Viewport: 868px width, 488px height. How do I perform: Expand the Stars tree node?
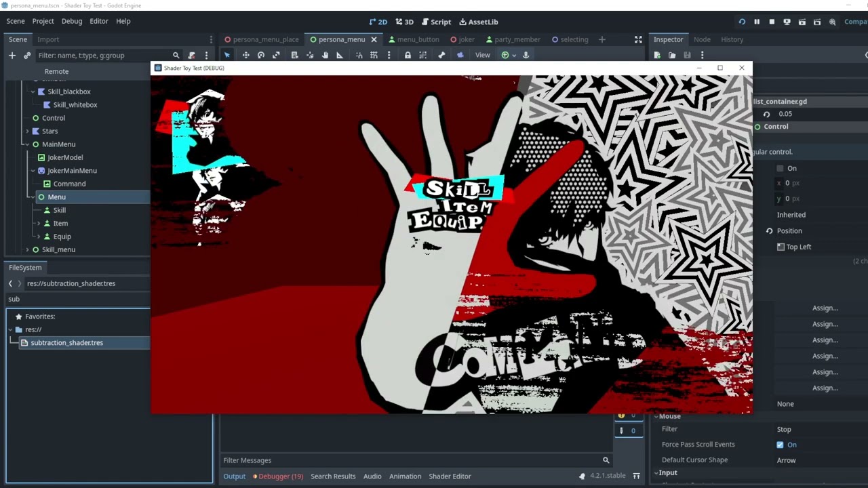pyautogui.click(x=27, y=131)
